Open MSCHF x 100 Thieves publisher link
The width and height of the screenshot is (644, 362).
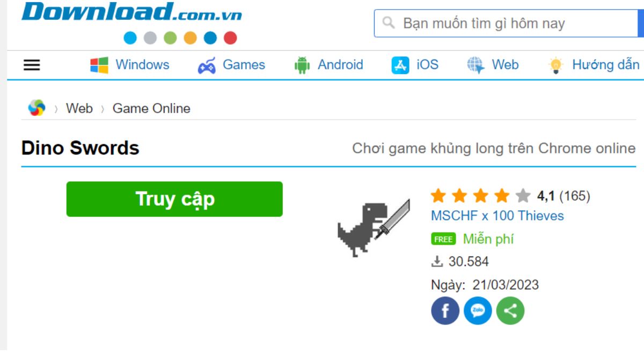click(x=497, y=216)
